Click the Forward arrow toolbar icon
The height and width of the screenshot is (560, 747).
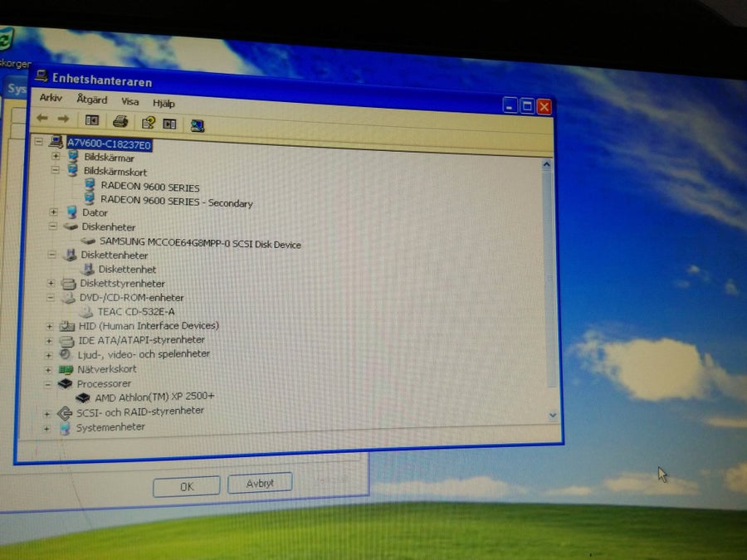[63, 119]
